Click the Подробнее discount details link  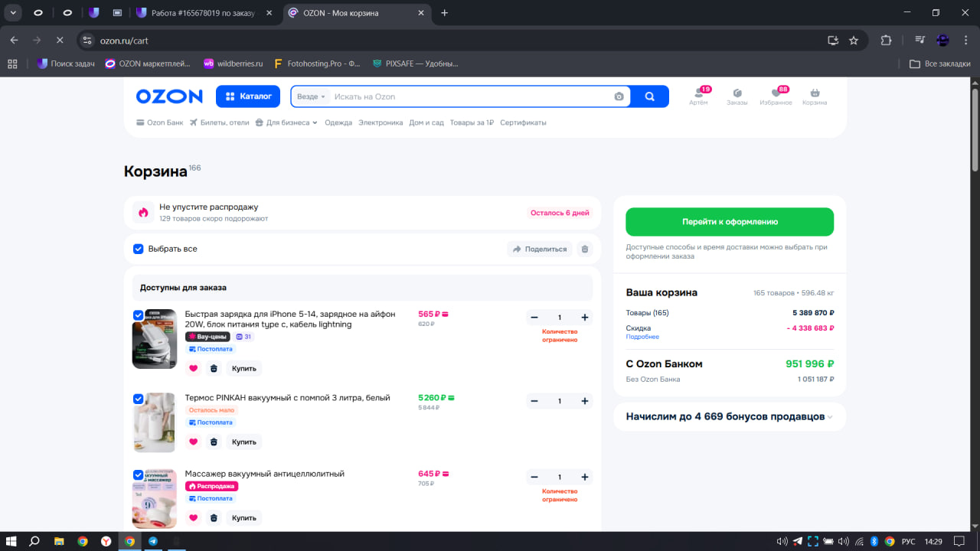(642, 337)
